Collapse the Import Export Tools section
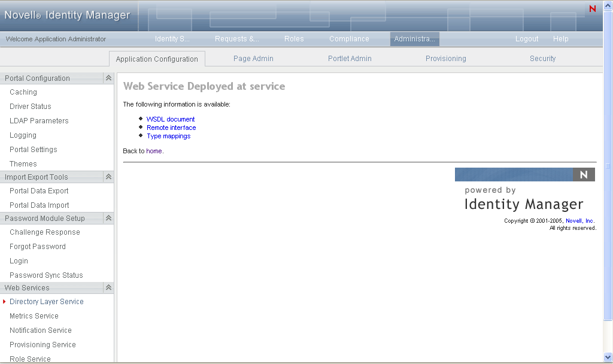613x364 pixels. [x=108, y=177]
